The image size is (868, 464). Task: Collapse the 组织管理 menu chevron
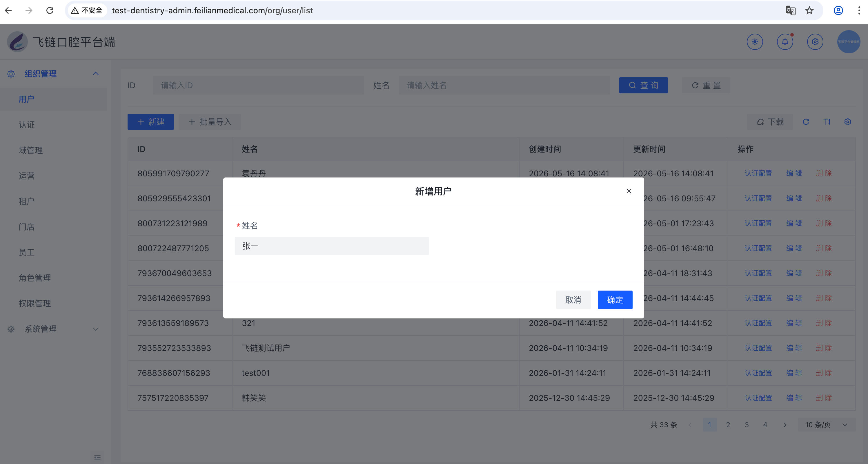(x=96, y=73)
